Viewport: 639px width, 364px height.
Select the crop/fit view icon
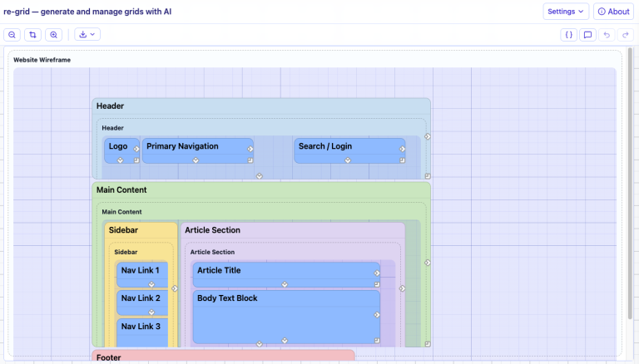click(x=32, y=35)
